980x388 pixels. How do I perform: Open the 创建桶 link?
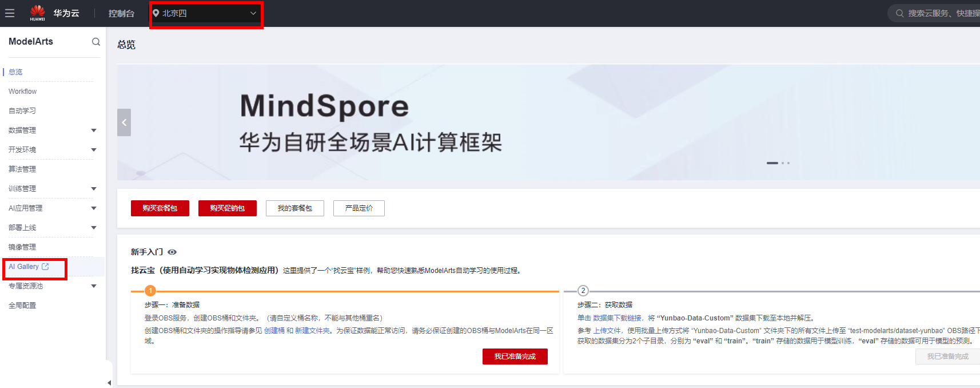(x=274, y=331)
